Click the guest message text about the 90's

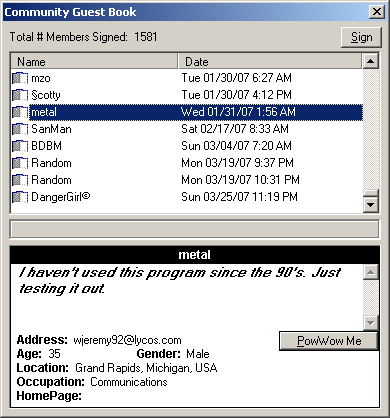(x=179, y=281)
